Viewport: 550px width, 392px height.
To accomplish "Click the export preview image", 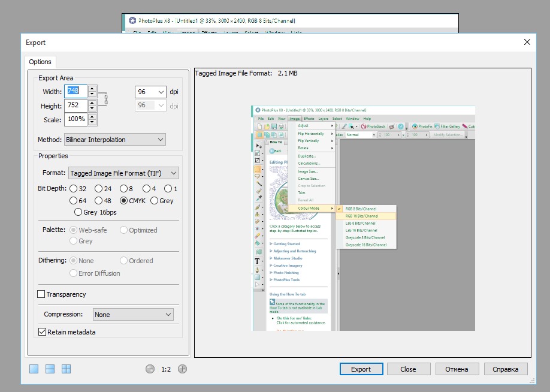I will pos(364,218).
